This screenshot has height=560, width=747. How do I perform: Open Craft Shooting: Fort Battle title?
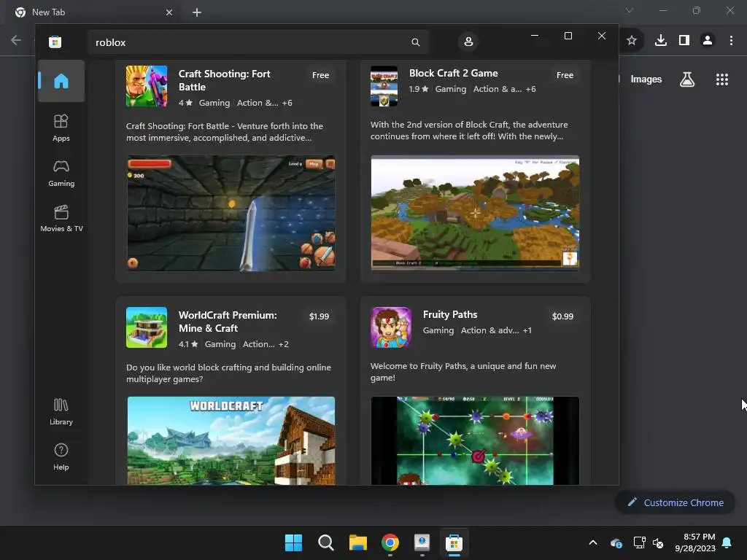click(x=225, y=80)
